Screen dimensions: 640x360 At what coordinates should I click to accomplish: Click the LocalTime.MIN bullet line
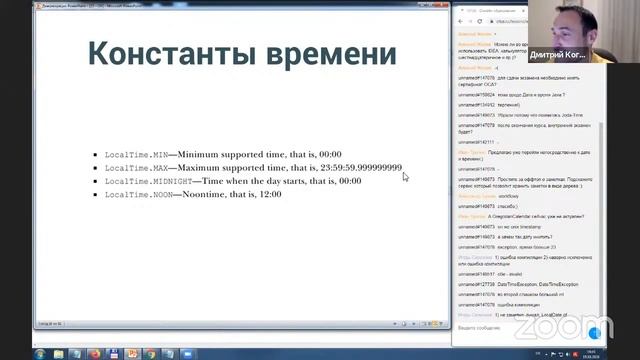click(x=223, y=154)
